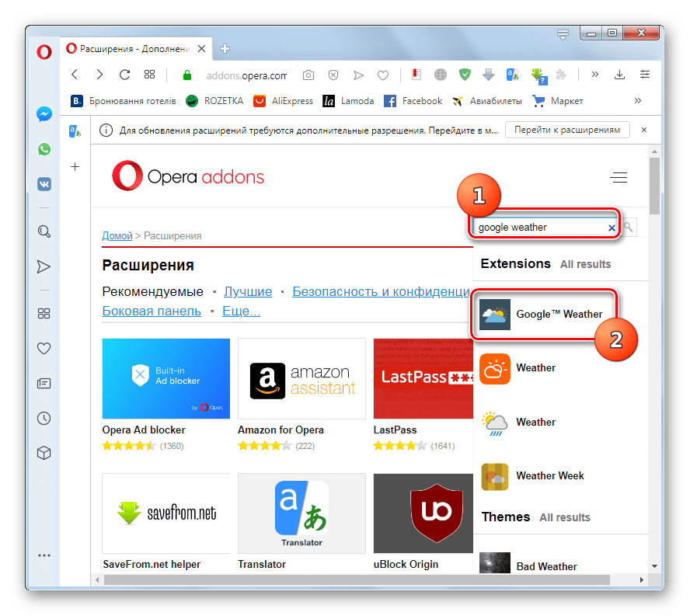This screenshot has height=616, width=690.
Task: Open Speed Dial from the sidebar
Action: click(44, 313)
